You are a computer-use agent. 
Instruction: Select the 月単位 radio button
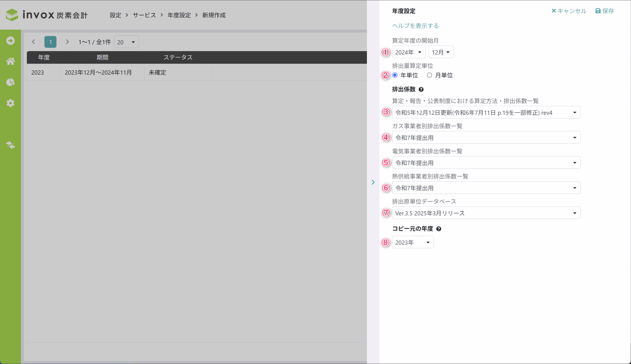click(430, 75)
